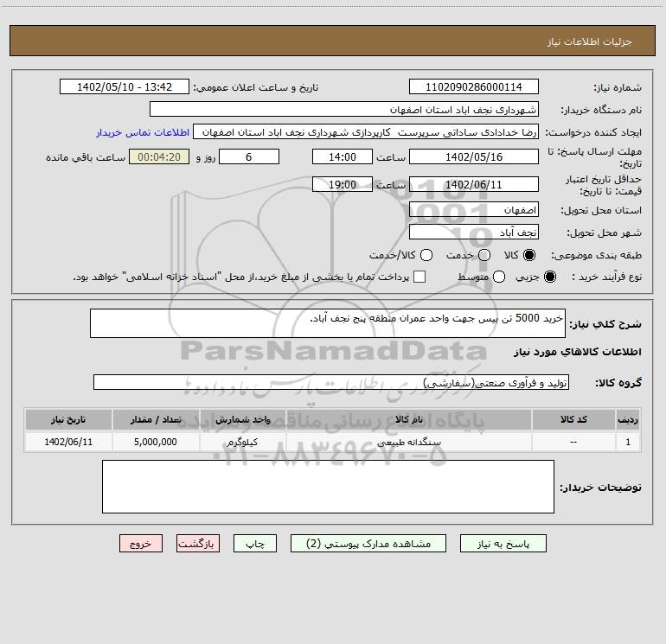Image resolution: width=666 pixels, height=644 pixels.
Task: Click the price validity date 1402/06/11 field
Action: pyautogui.click(x=474, y=184)
